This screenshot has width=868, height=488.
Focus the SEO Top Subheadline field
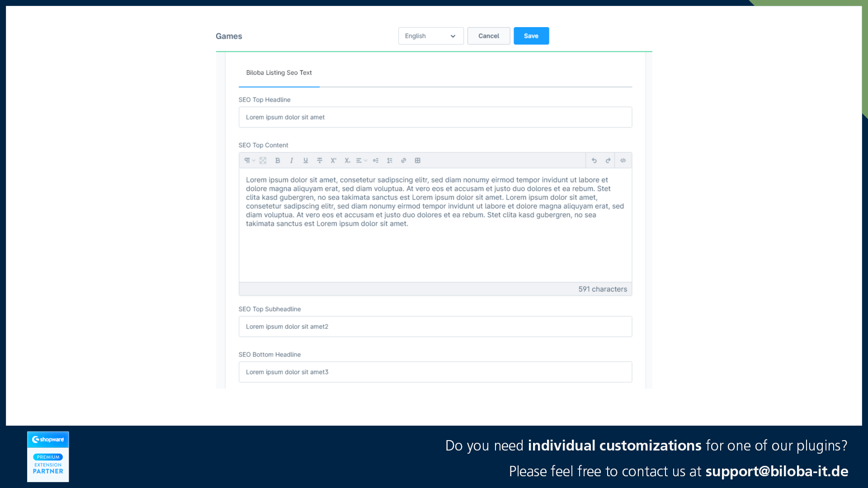435,326
